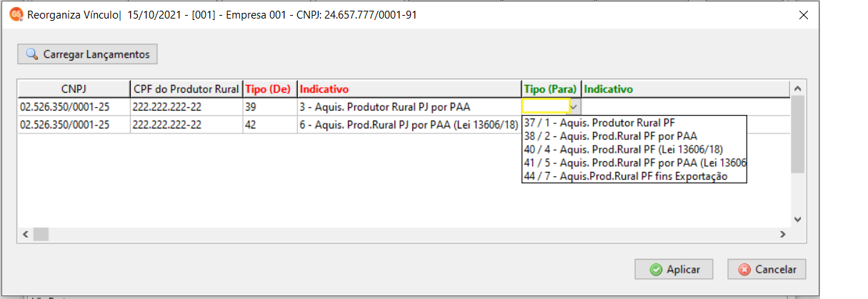Screen dimensions: 868x299
Task: Click cell 3 - Aquis. Produtor Rural PJ por PAA
Action: (x=409, y=107)
